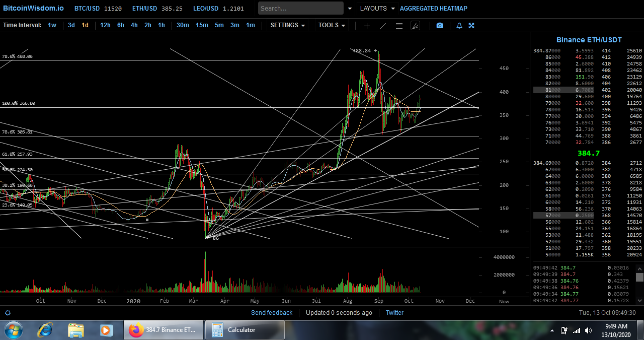
Task: Open power plug icon in system tray
Action: point(564,330)
